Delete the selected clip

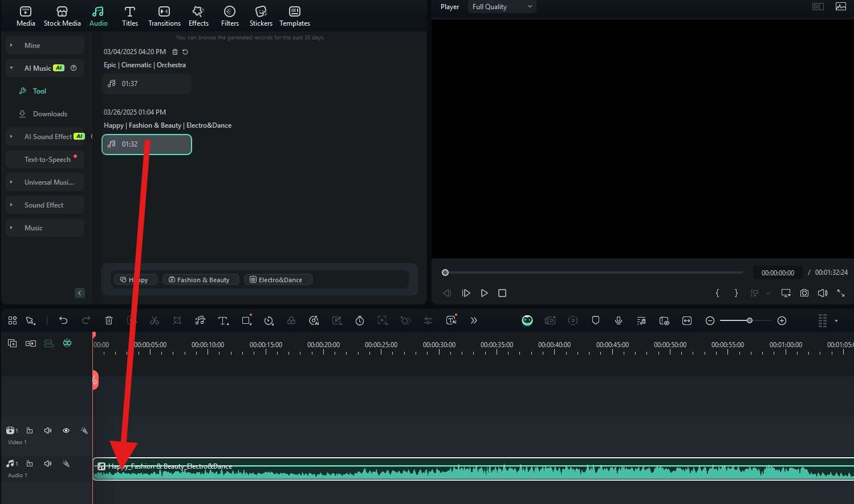(109, 321)
